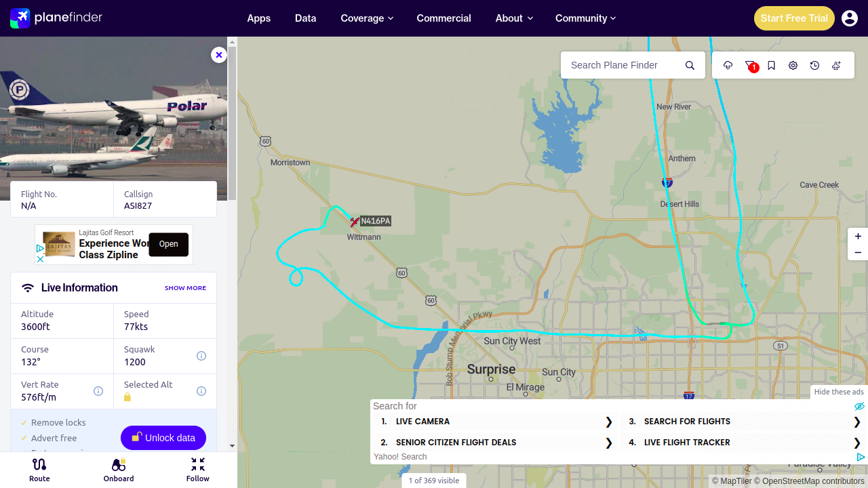Click SHOW MORE in Live Information
This screenshot has height=488, width=868.
click(x=185, y=288)
